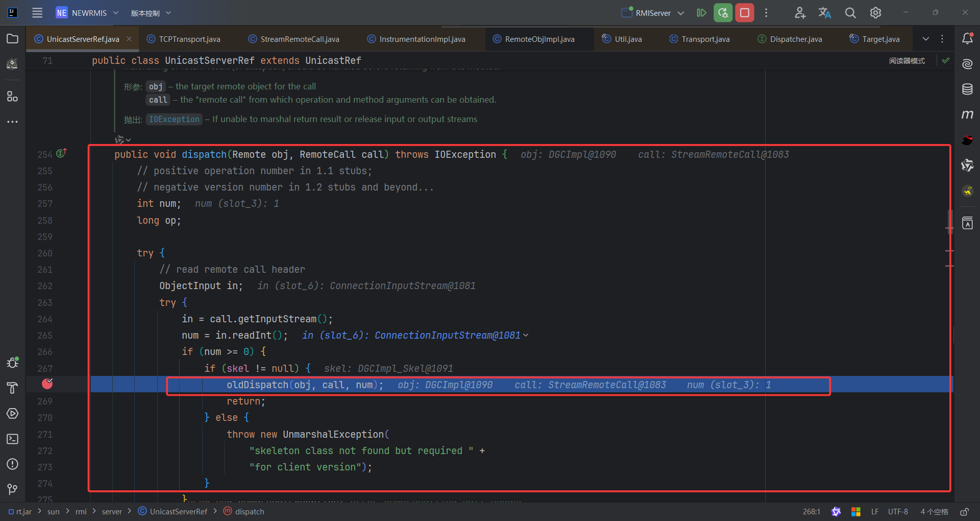Viewport: 980px width, 521px height.
Task: Show more tool windows ellipsis
Action: coord(13,122)
